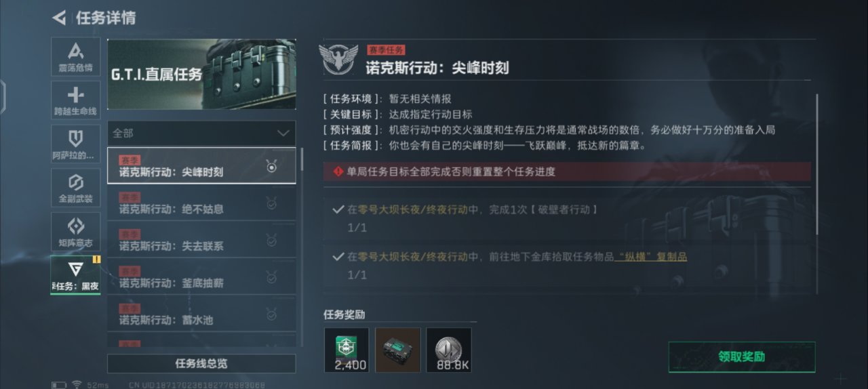Follow the "纵横"复制品 item link
Image resolution: width=868 pixels, height=389 pixels.
pyautogui.click(x=651, y=257)
